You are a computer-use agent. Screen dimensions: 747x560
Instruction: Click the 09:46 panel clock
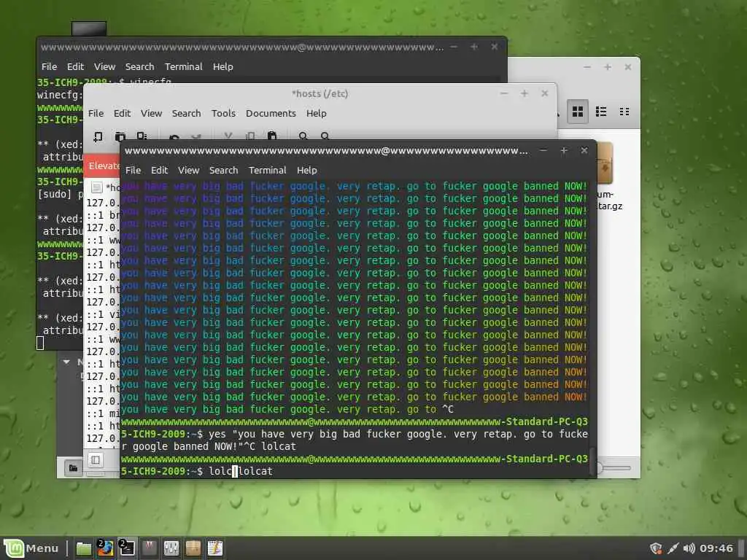click(716, 548)
